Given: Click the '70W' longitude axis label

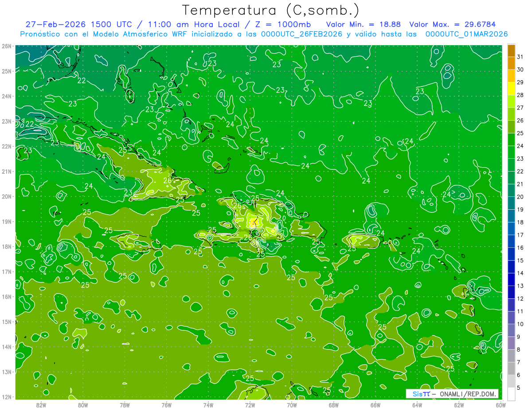Looking at the screenshot, I should coord(292,404).
